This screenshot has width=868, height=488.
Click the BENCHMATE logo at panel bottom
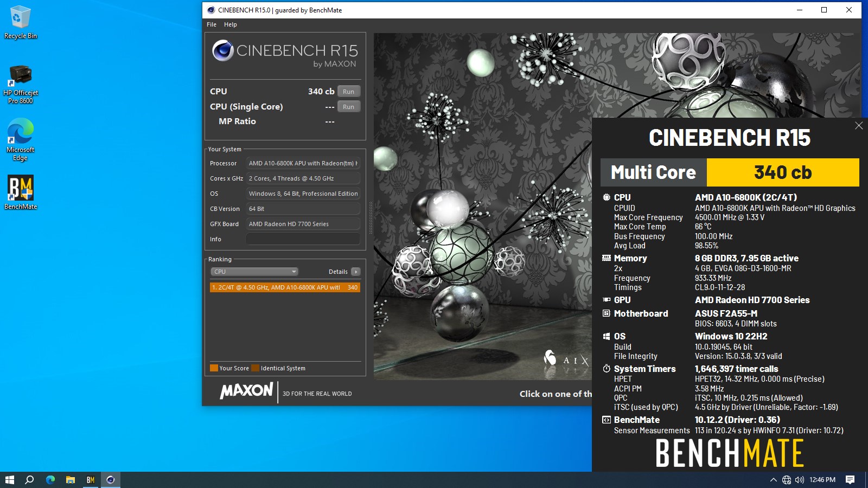coord(730,453)
